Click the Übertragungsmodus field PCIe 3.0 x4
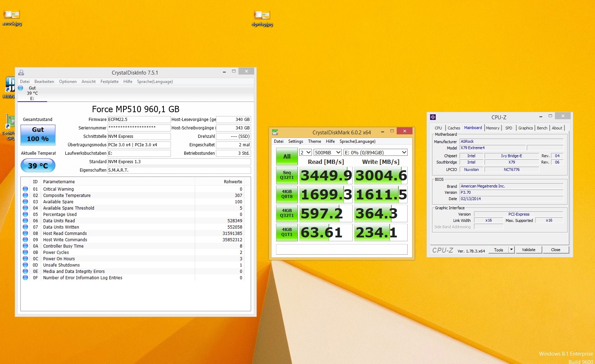This screenshot has width=595, height=364. click(139, 145)
